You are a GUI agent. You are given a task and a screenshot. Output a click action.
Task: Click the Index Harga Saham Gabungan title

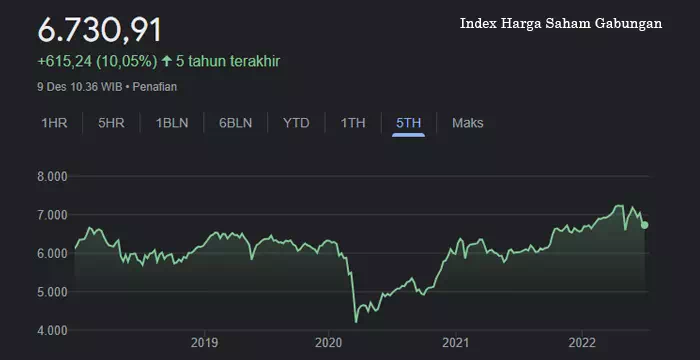561,24
